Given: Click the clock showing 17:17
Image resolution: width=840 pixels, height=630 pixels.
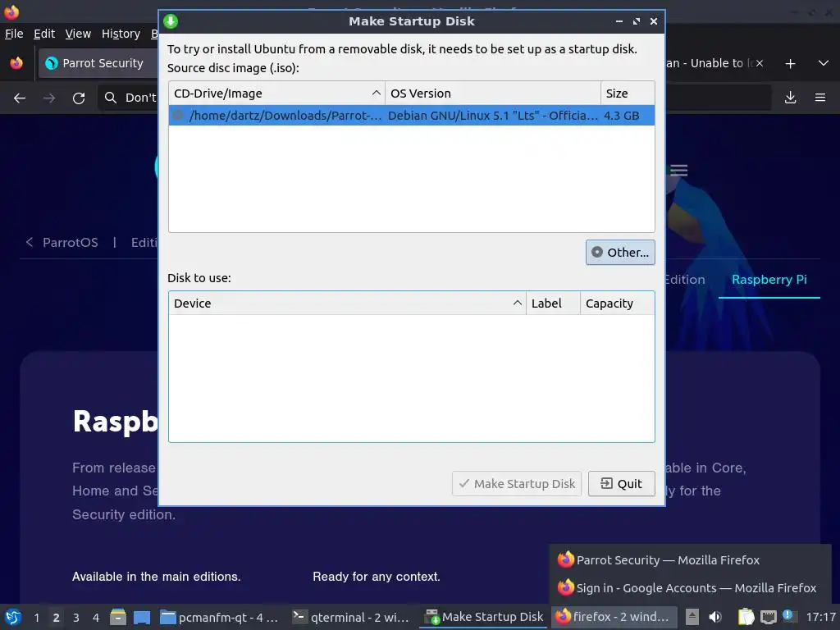Looking at the screenshot, I should point(820,617).
